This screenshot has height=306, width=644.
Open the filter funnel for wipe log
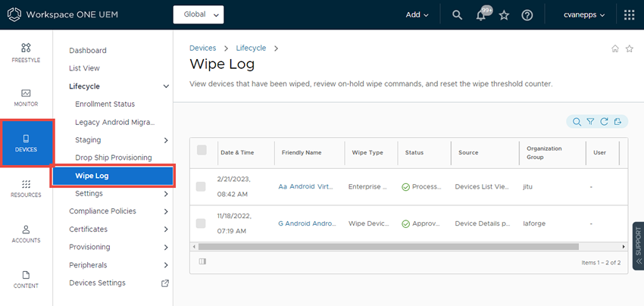590,122
